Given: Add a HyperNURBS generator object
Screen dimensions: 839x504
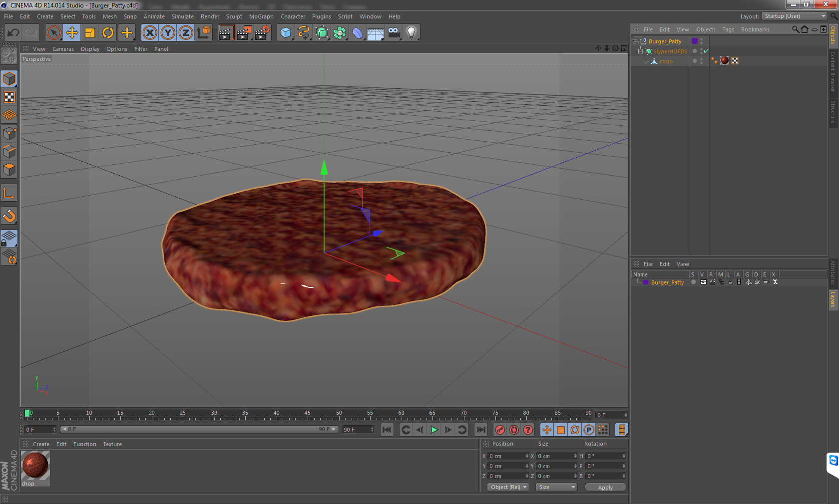Looking at the screenshot, I should 322,33.
